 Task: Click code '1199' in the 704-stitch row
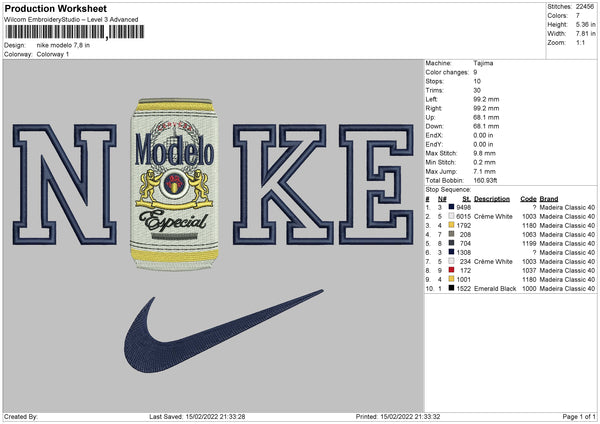[x=529, y=243]
